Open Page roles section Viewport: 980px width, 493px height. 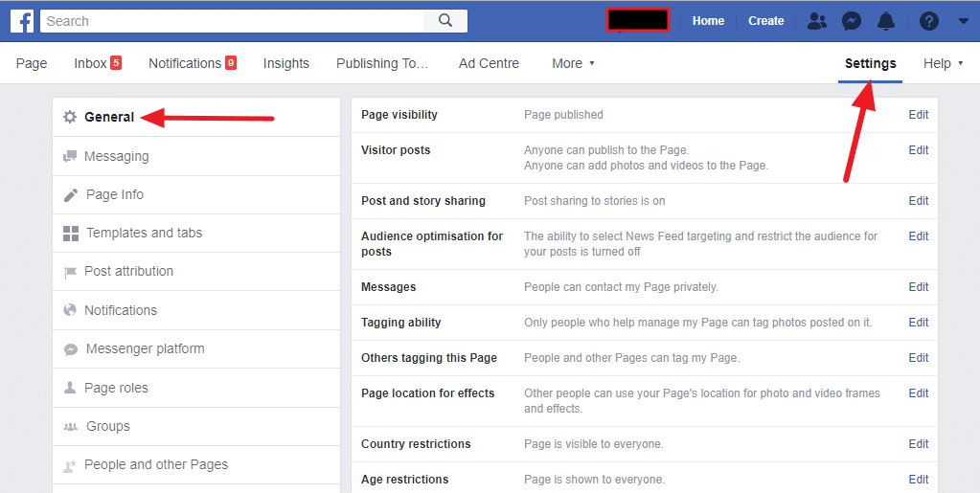pos(196,388)
